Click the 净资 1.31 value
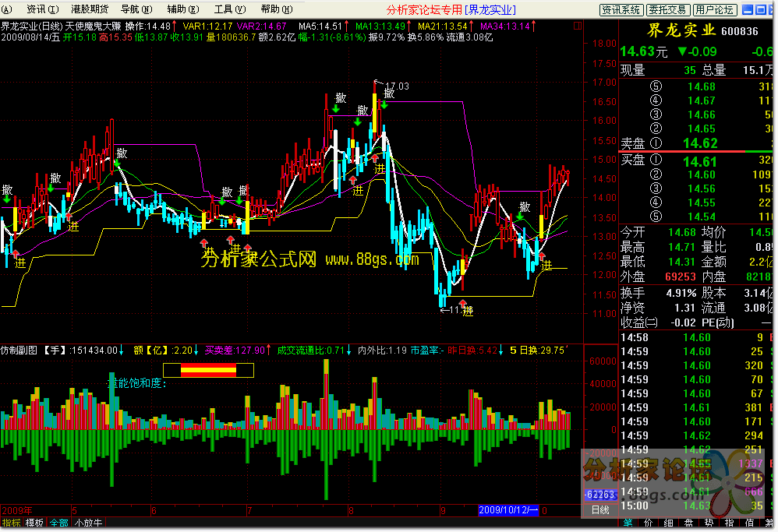Image resolution: width=778 pixels, height=532 pixels. (684, 308)
